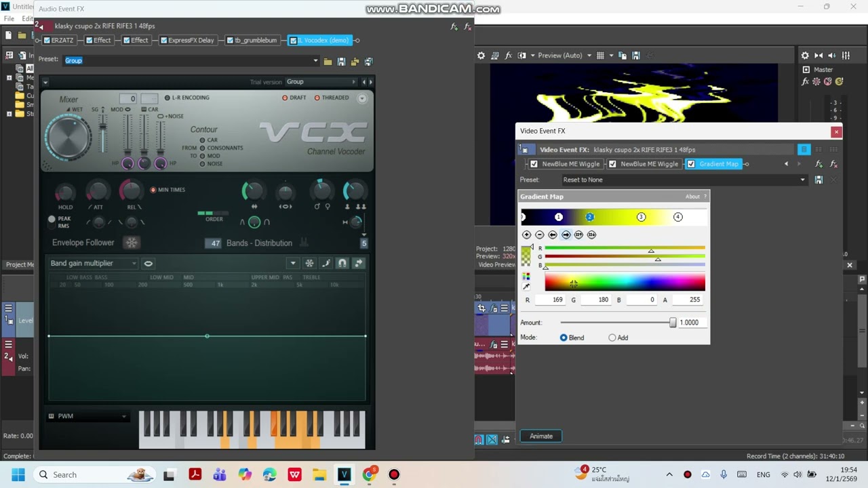
Task: Select next gradient point arrow icon
Action: pyautogui.click(x=566, y=235)
